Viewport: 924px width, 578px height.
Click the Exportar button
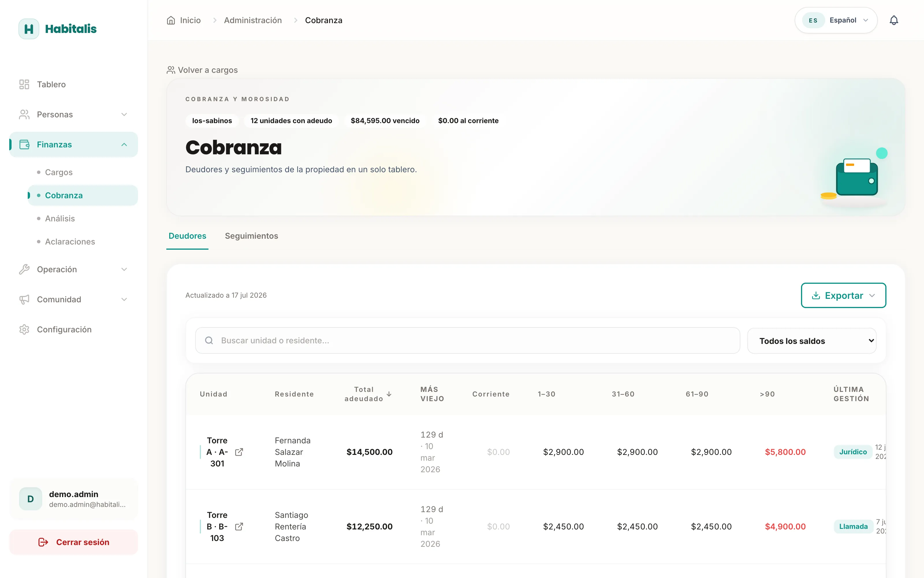(x=843, y=295)
